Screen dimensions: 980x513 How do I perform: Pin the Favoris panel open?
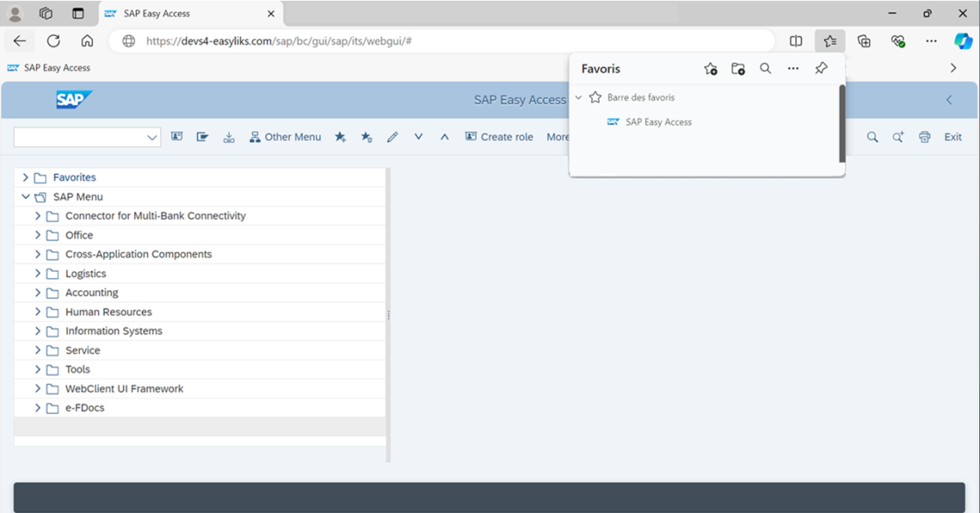pos(821,69)
